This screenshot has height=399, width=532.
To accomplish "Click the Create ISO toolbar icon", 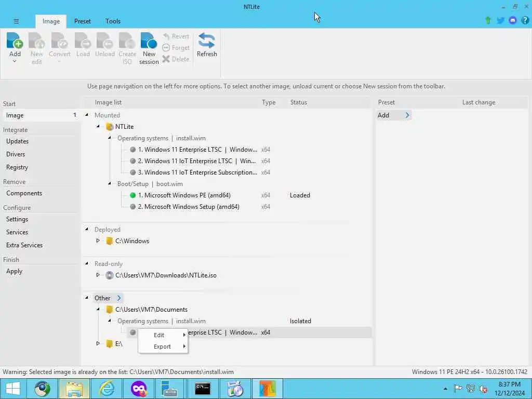I will [127, 41].
